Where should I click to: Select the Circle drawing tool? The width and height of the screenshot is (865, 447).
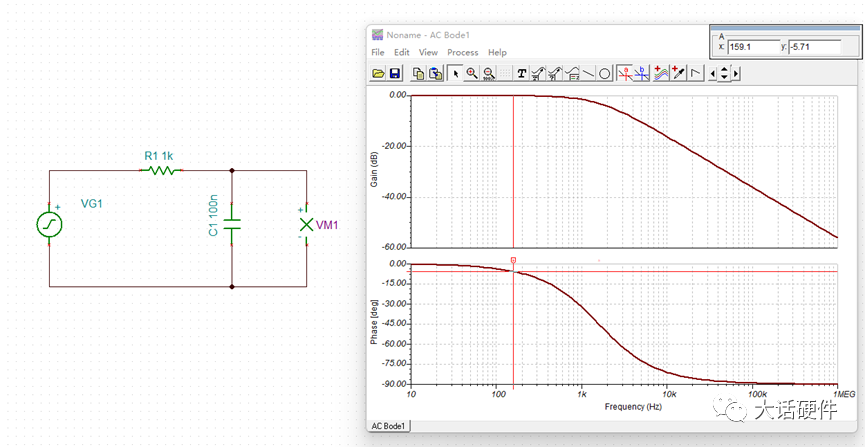[605, 73]
